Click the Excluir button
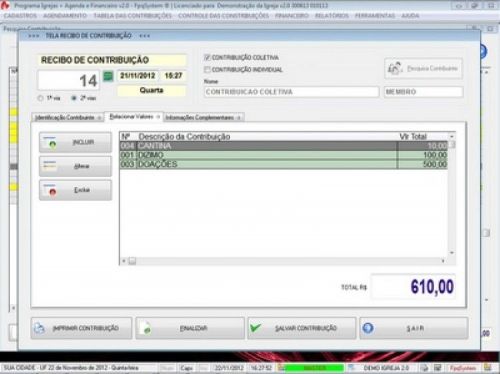Viewport: 500px width, 374px height. pyautogui.click(x=75, y=190)
